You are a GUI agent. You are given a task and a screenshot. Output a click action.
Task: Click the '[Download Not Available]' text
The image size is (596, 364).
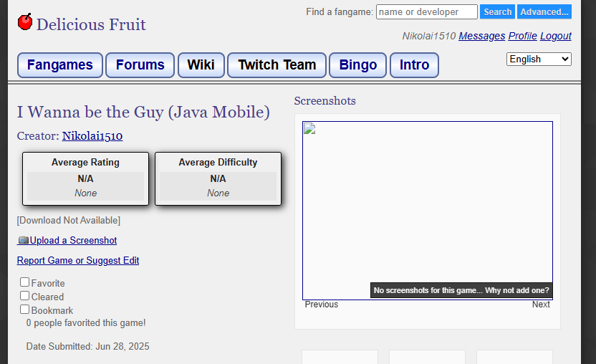click(x=69, y=220)
